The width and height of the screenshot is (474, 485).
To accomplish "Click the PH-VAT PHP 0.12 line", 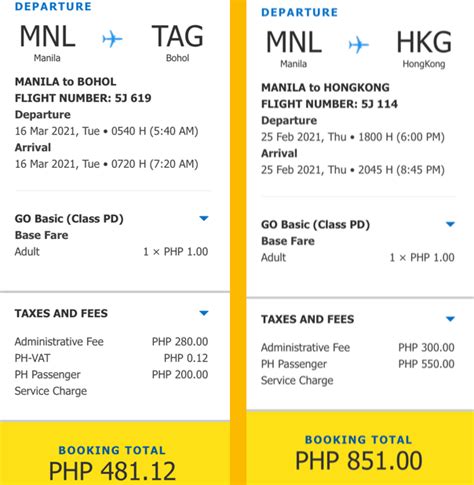I will [111, 358].
